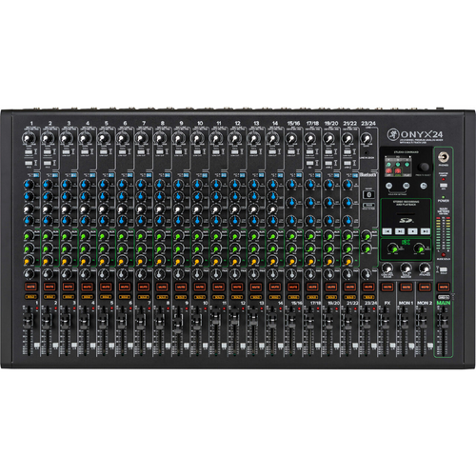Enable SOLO on channel 8
This screenshot has height=476, width=476.
(x=162, y=297)
